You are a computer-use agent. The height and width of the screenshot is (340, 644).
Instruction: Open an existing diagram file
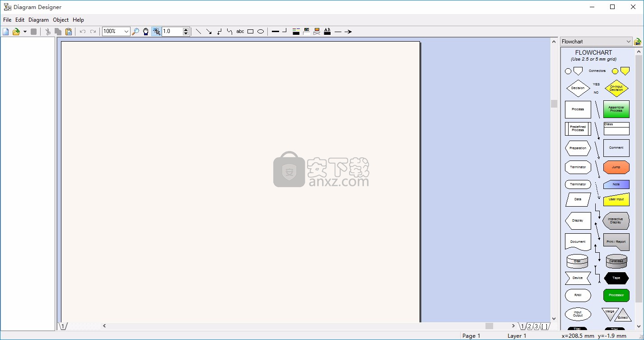point(16,32)
